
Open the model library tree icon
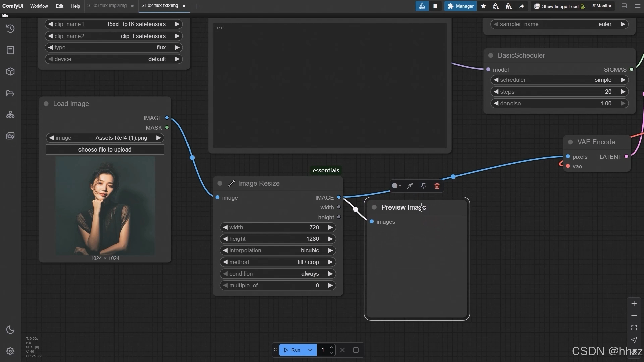(10, 115)
